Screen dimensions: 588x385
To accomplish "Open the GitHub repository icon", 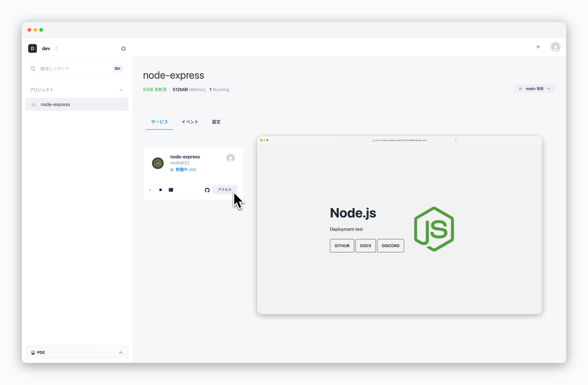I will 207,190.
